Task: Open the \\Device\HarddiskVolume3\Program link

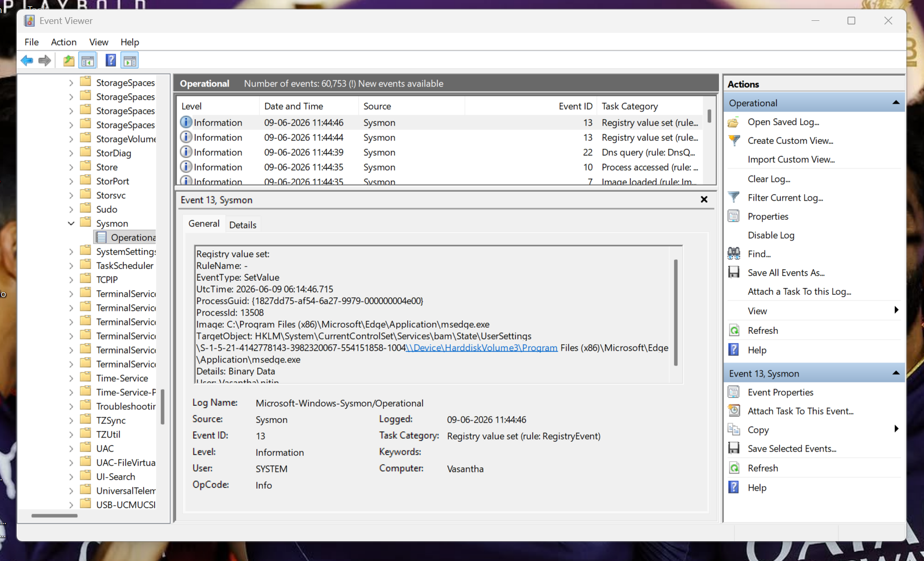Action: click(482, 348)
